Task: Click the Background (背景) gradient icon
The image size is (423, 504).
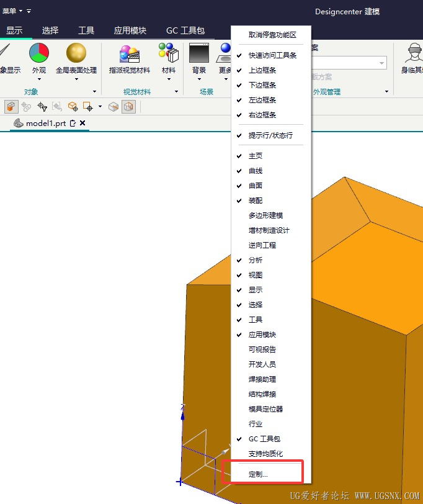Action: pyautogui.click(x=199, y=53)
